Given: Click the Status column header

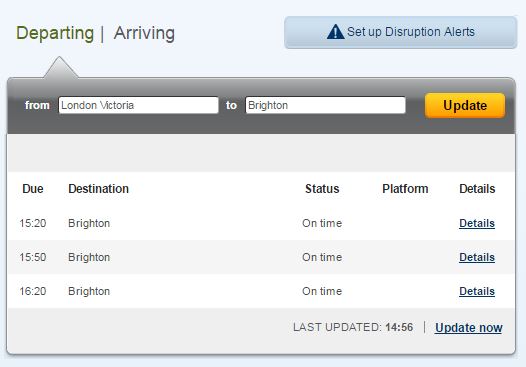Looking at the screenshot, I should click(x=322, y=189).
